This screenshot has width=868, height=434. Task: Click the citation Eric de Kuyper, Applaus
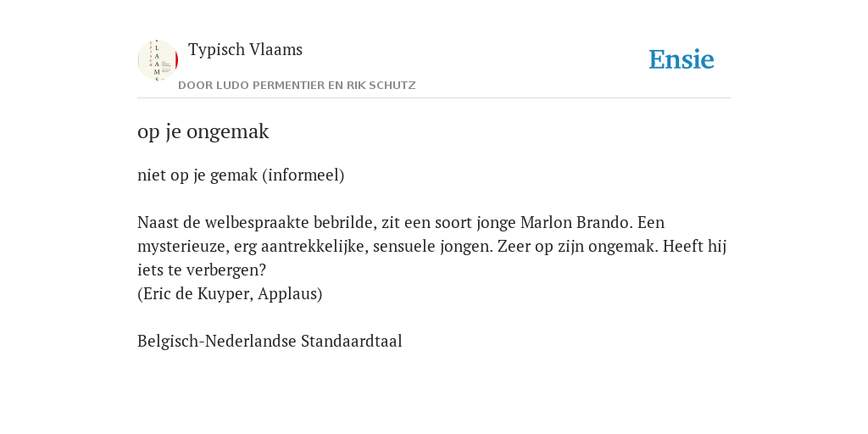[230, 294]
